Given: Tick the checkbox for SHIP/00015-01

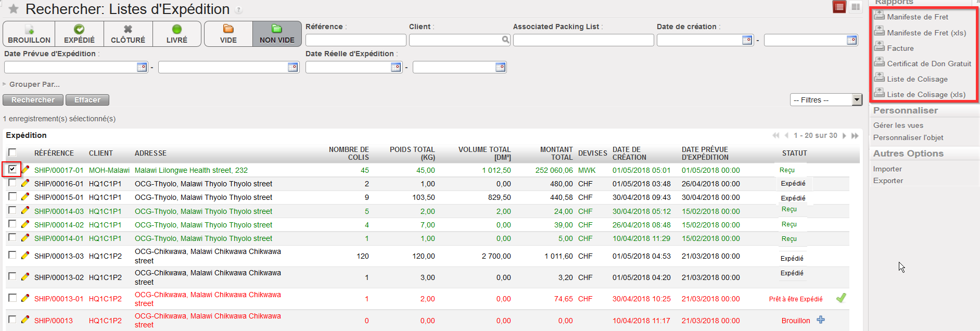Looking at the screenshot, I should pos(12,197).
